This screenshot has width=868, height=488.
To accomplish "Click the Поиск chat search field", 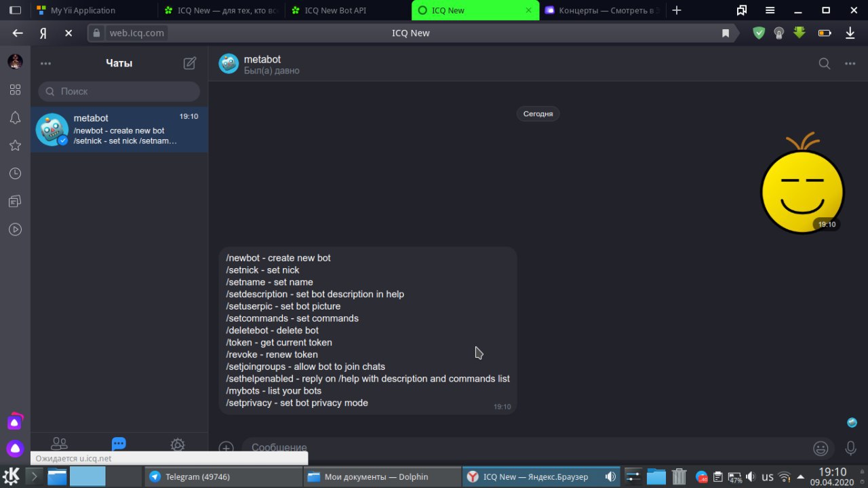I will click(119, 91).
